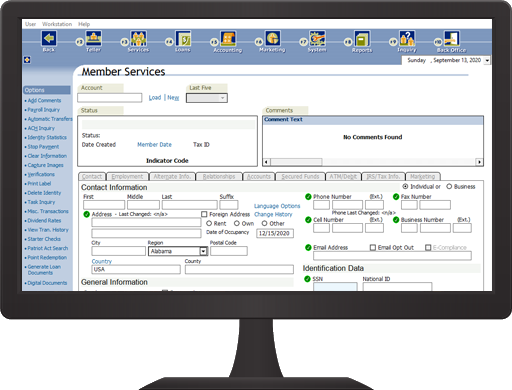This screenshot has width=512, height=390.
Task: Expand the Region dropdown showing Alabama
Action: 203,251
